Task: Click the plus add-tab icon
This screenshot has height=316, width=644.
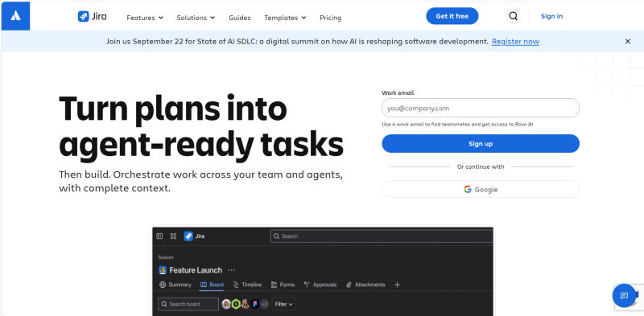Action: pos(397,285)
